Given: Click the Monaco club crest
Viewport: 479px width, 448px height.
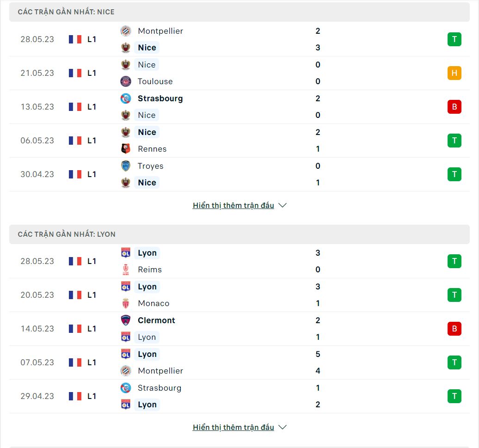Looking at the screenshot, I should click(126, 303).
